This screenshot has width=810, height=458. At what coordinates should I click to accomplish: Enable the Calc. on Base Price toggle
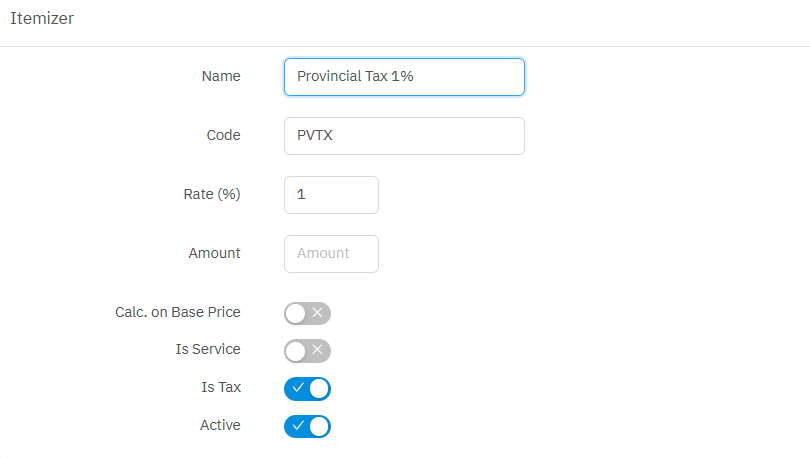click(x=306, y=313)
